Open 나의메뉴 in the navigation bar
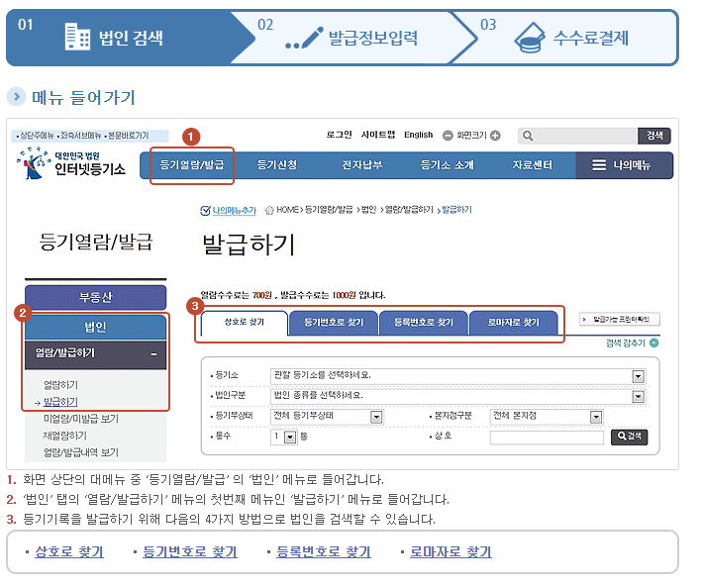 [x=624, y=165]
